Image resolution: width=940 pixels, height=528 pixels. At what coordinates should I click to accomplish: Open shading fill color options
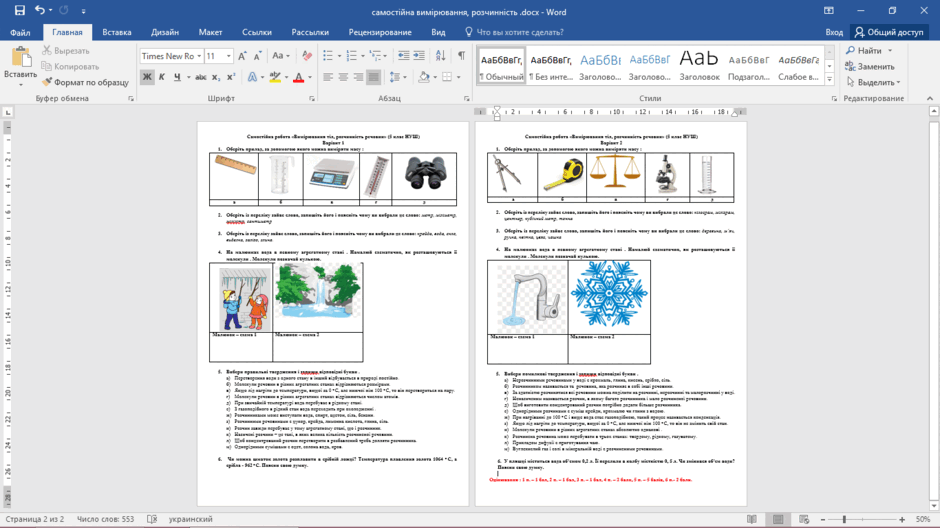pos(424,77)
